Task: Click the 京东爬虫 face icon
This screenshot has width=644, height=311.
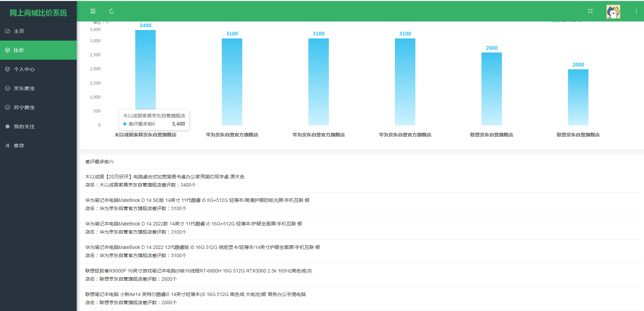Action: click(x=7, y=88)
